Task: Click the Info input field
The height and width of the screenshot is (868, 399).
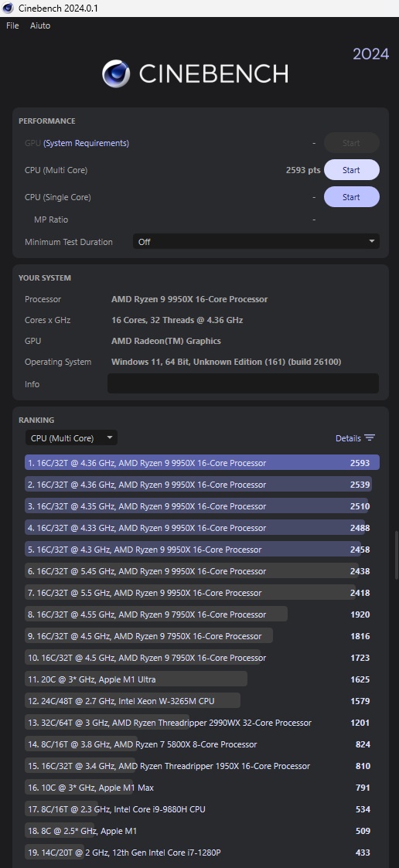Action: click(x=243, y=383)
